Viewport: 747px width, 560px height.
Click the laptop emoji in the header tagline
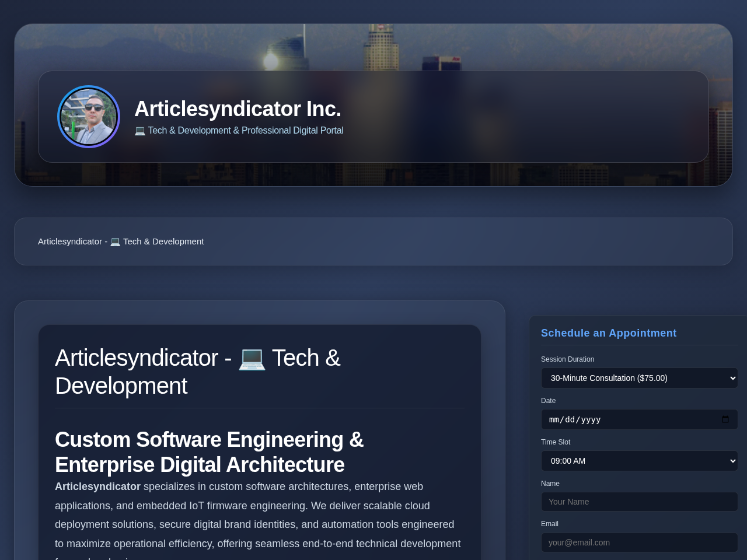click(140, 131)
